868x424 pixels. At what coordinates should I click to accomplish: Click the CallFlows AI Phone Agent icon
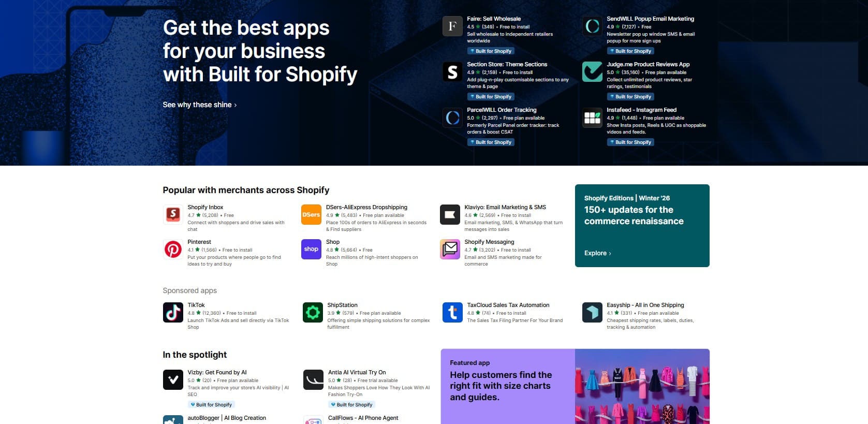click(313, 420)
